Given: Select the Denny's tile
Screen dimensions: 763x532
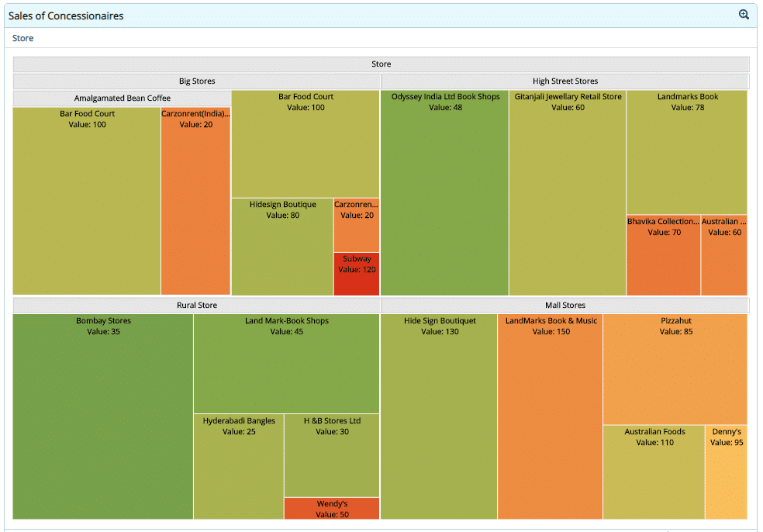Looking at the screenshot, I should coord(726,472).
